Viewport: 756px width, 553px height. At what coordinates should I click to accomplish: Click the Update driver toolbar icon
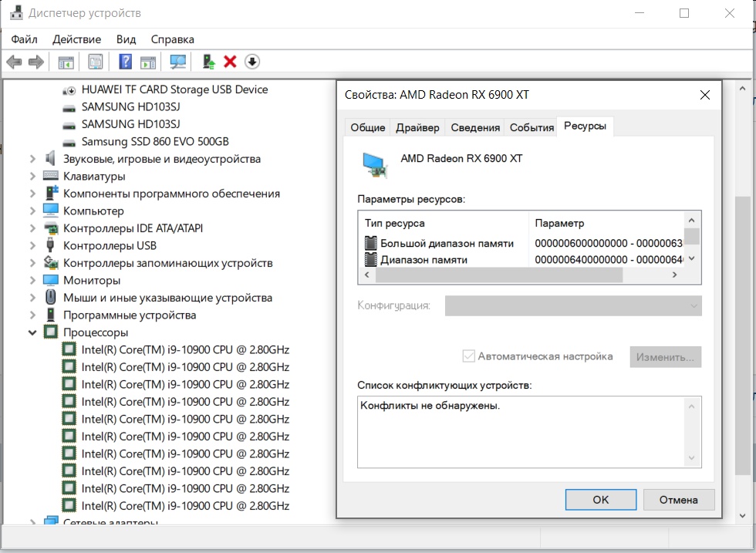(208, 62)
